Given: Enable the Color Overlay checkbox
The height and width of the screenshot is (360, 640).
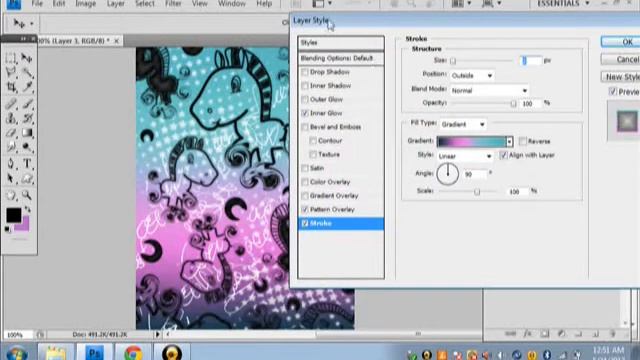Looking at the screenshot, I should pyautogui.click(x=305, y=182).
